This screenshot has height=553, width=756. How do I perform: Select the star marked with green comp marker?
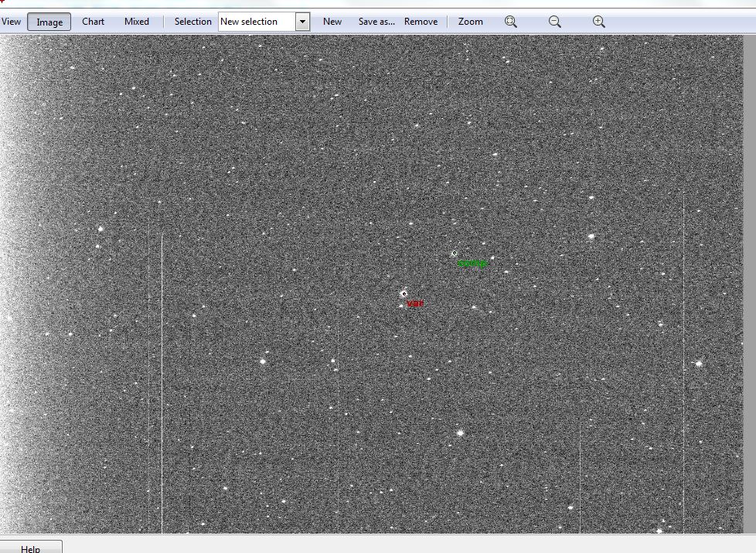(x=455, y=253)
